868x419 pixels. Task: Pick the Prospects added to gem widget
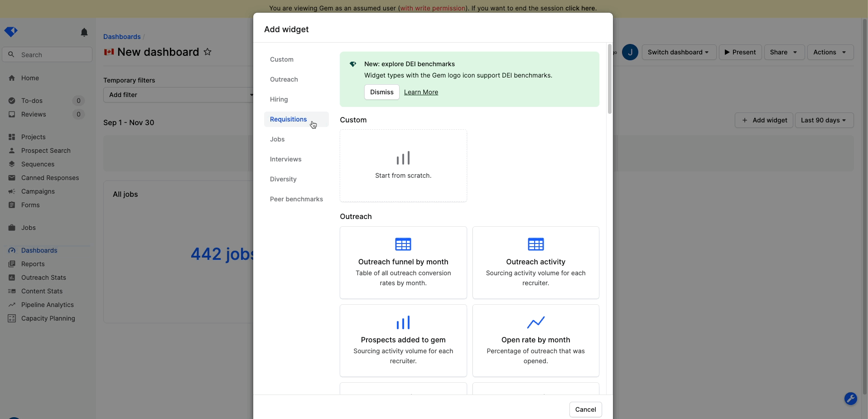click(x=403, y=340)
